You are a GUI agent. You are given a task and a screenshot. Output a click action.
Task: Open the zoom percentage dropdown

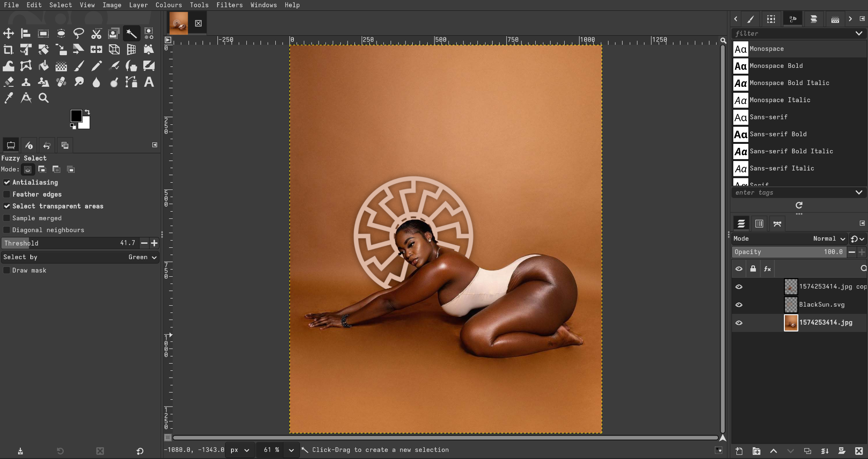(x=291, y=450)
